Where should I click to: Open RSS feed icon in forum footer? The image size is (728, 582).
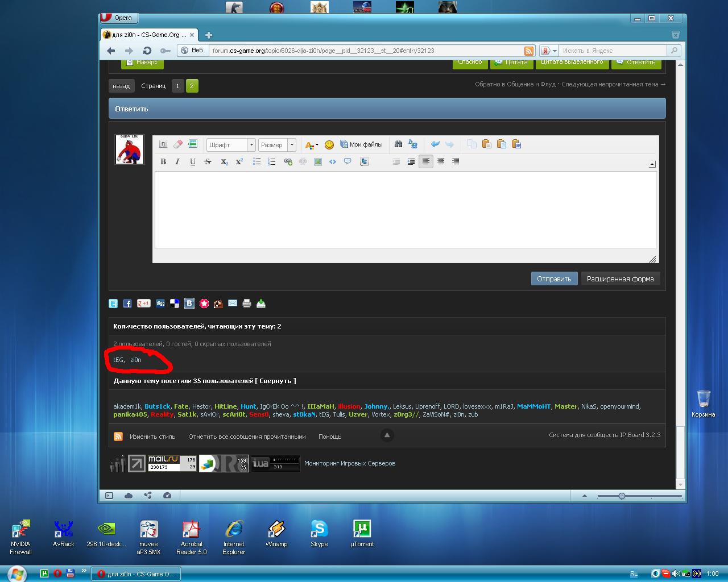(x=118, y=436)
